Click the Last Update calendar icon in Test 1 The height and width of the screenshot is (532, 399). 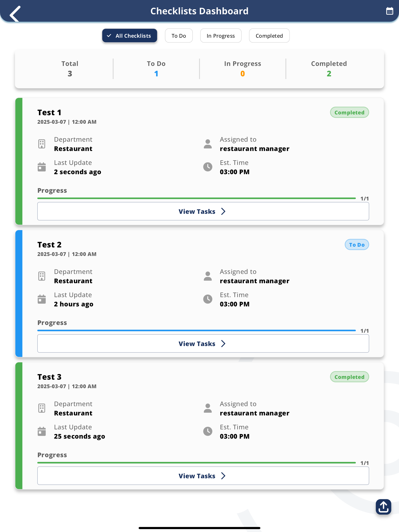click(x=42, y=167)
